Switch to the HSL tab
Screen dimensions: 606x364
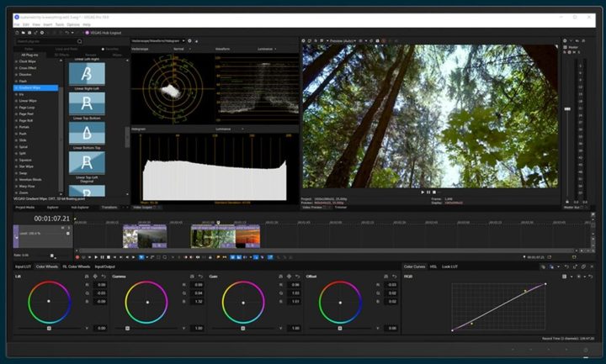click(433, 266)
